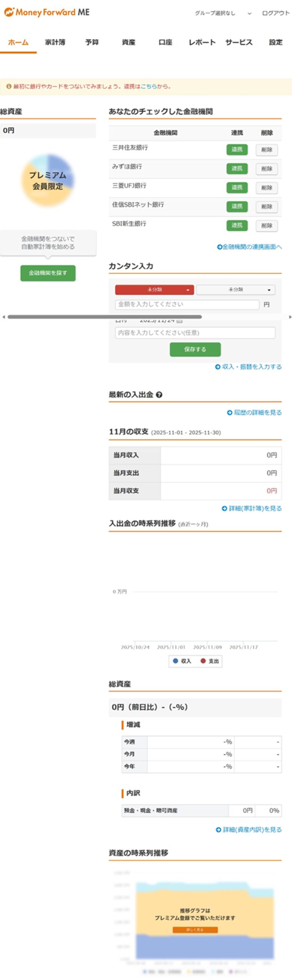Click right arrow of horizontal scrollbar

(290, 317)
